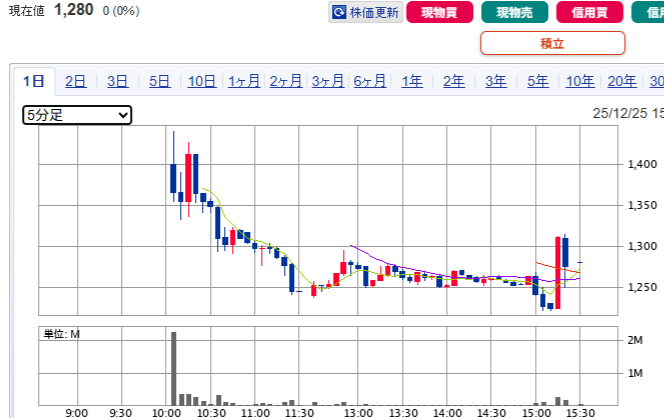Click the large red candlestick near 15:00
This screenshot has height=418, width=664.
(x=557, y=272)
